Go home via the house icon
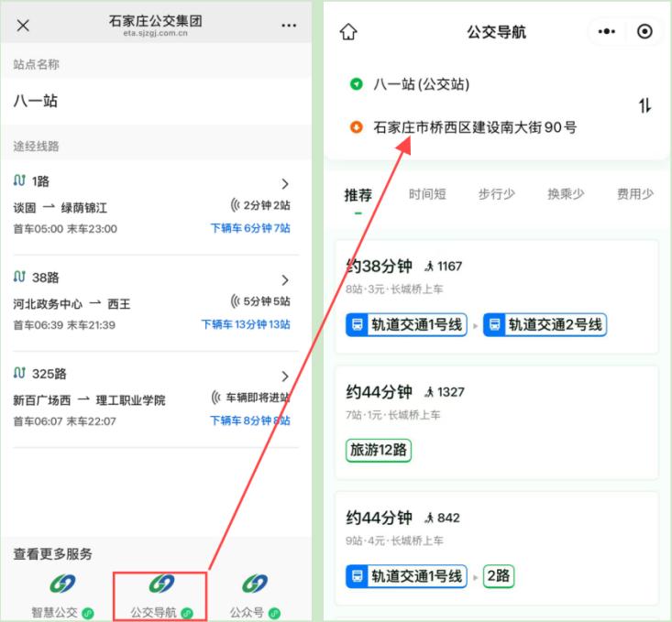672x622 pixels. click(x=348, y=32)
